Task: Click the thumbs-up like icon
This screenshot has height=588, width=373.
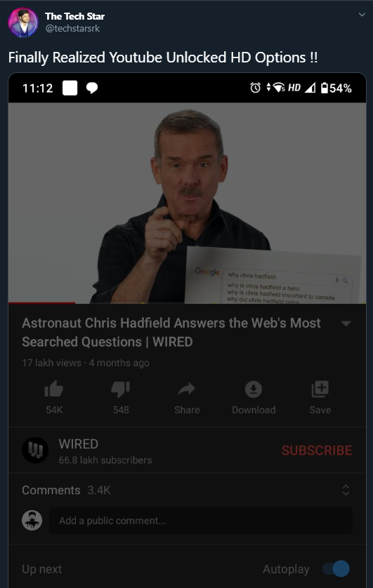Action: point(54,389)
